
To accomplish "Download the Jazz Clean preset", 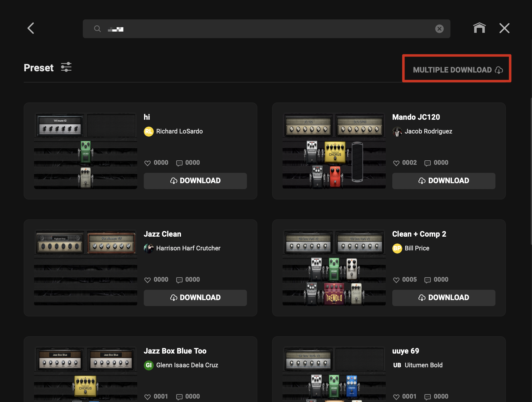I will (x=195, y=298).
